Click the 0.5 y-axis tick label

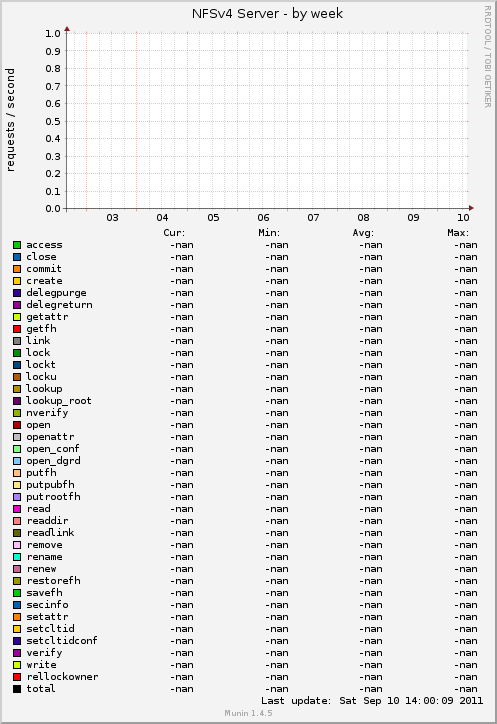(53, 121)
